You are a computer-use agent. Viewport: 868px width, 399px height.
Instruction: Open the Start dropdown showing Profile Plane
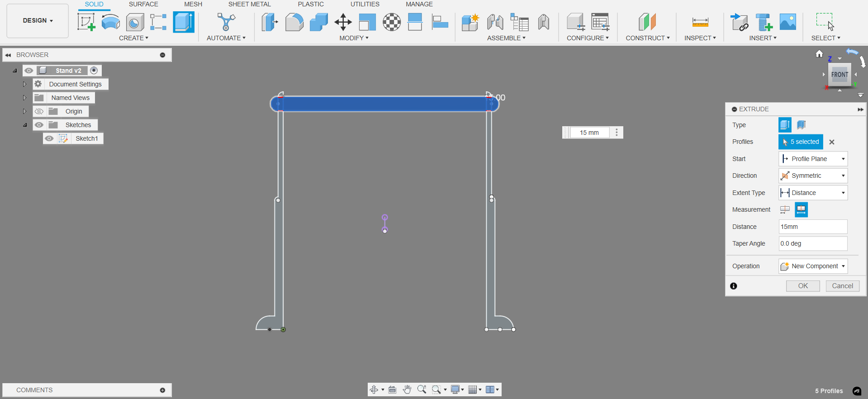(x=813, y=159)
